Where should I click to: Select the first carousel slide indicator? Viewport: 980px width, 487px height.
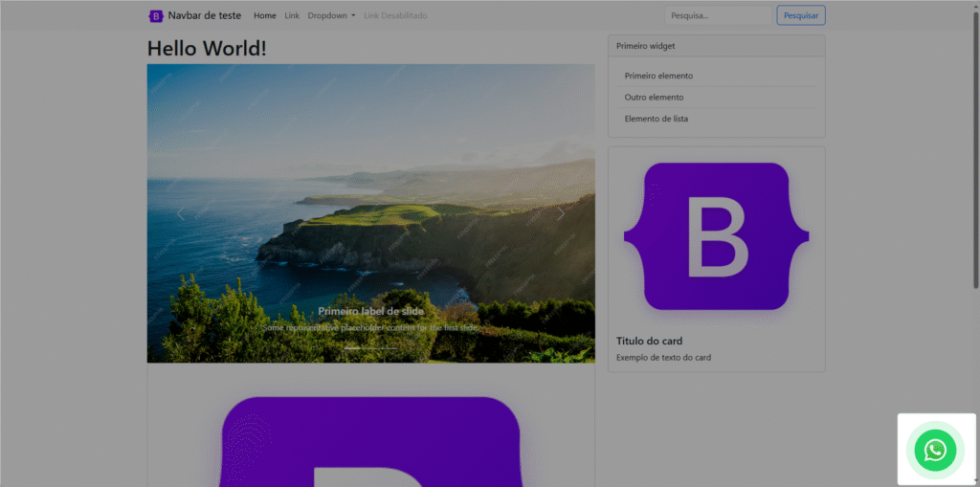[352, 347]
